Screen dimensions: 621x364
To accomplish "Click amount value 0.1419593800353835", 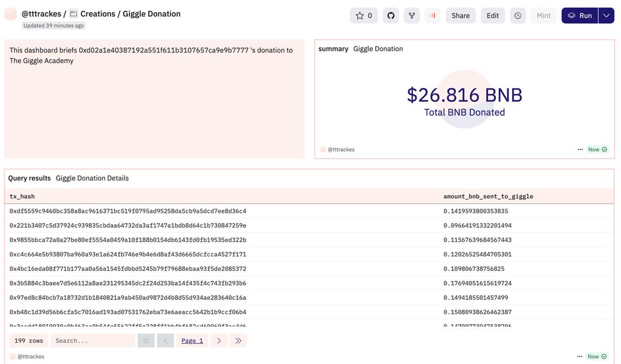I will (476, 211).
